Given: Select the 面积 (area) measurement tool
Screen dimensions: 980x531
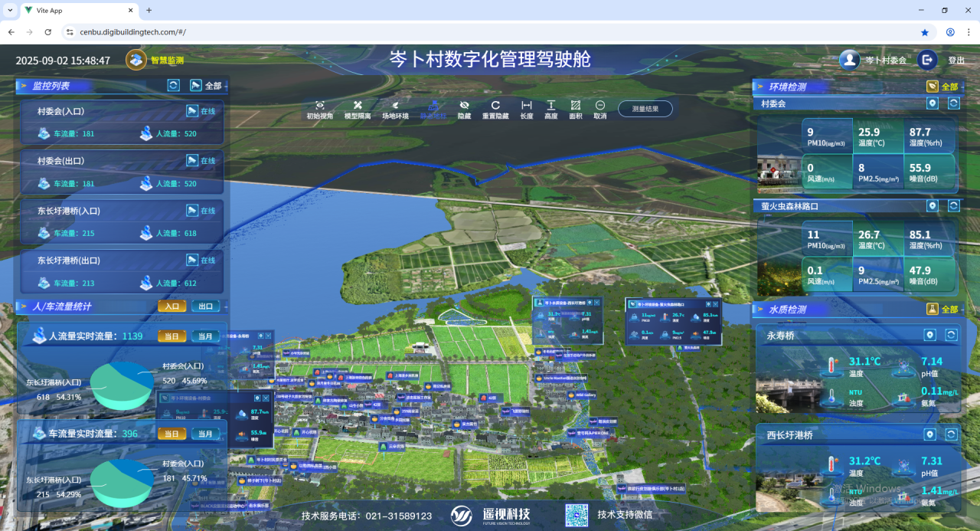Looking at the screenshot, I should coord(576,106).
